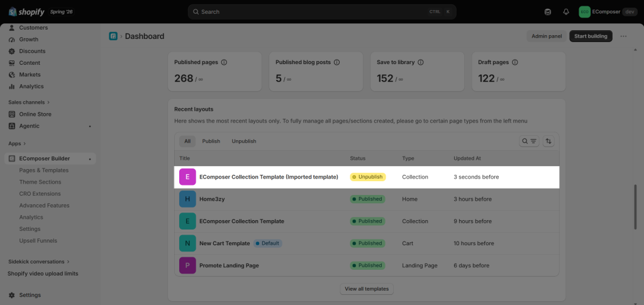Viewport: 644px width, 305px height.
Task: Switch to the Publish tab
Action: [211, 141]
